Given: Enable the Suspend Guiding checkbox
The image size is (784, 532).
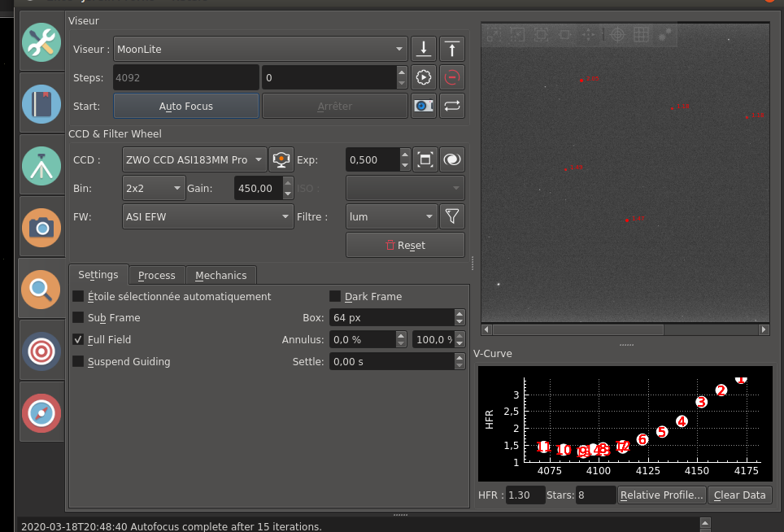Looking at the screenshot, I should coord(78,361).
